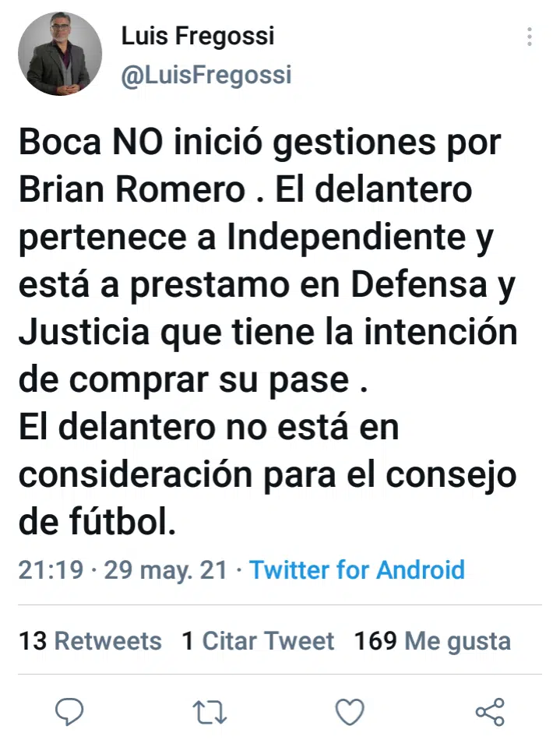
Task: View the list of 13 Retweets
Action: pyautogui.click(x=90, y=641)
